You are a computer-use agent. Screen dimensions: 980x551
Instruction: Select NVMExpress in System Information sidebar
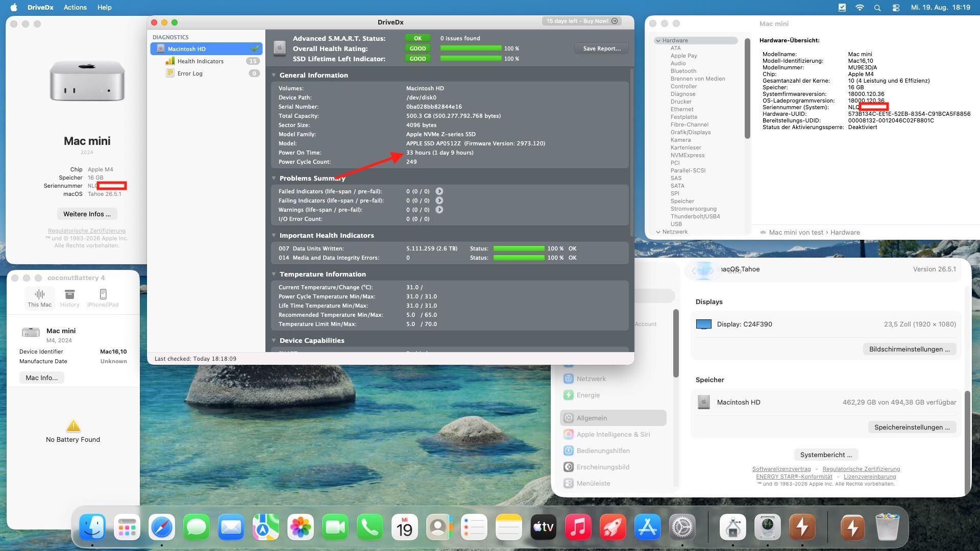[687, 155]
